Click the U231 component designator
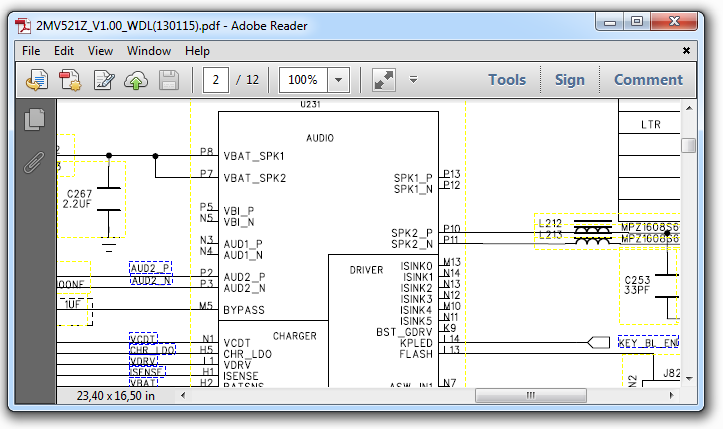Screen dimensions: 723x429 click(x=310, y=104)
